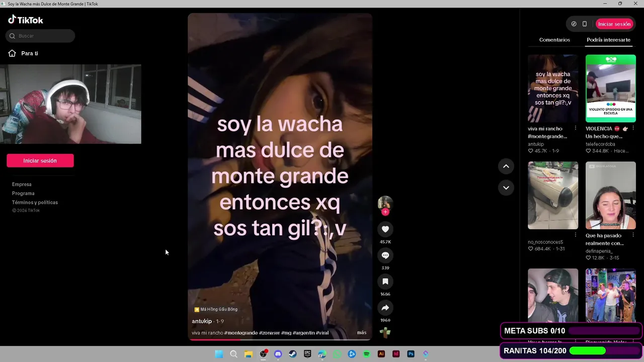Go to next video with down chevron
Screen dimensions: 644x362
click(506, 188)
